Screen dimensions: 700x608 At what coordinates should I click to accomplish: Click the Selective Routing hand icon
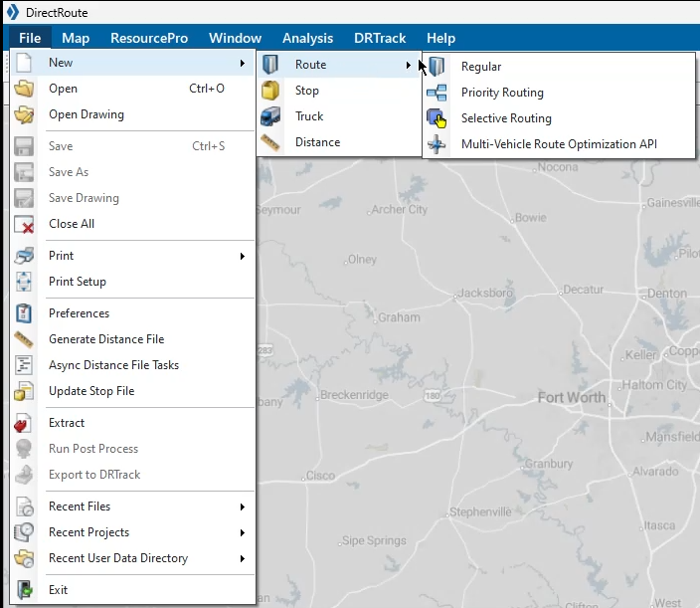tap(437, 118)
